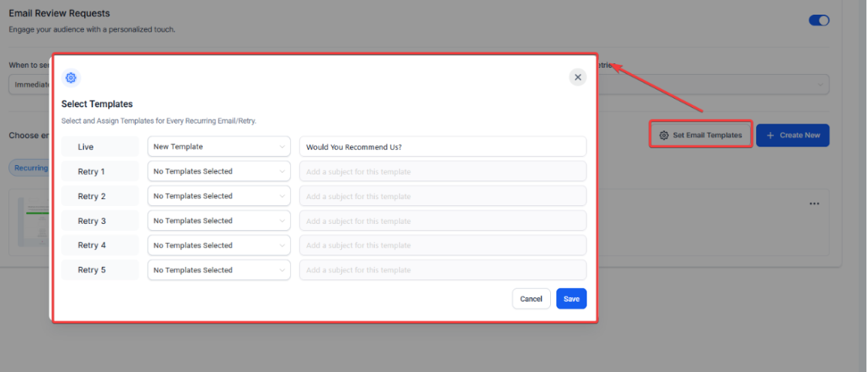Screen dimensions: 868x372
Task: Click the email template thumbnail preview
Action: pos(31,223)
